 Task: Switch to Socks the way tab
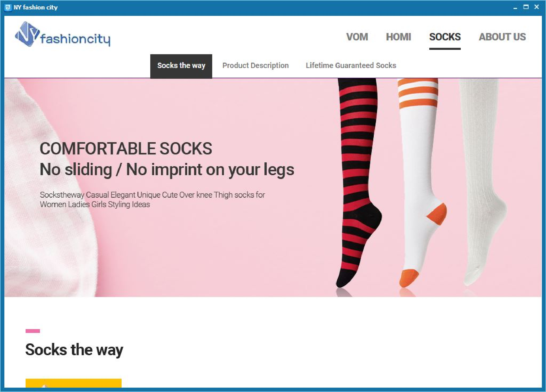[181, 66]
